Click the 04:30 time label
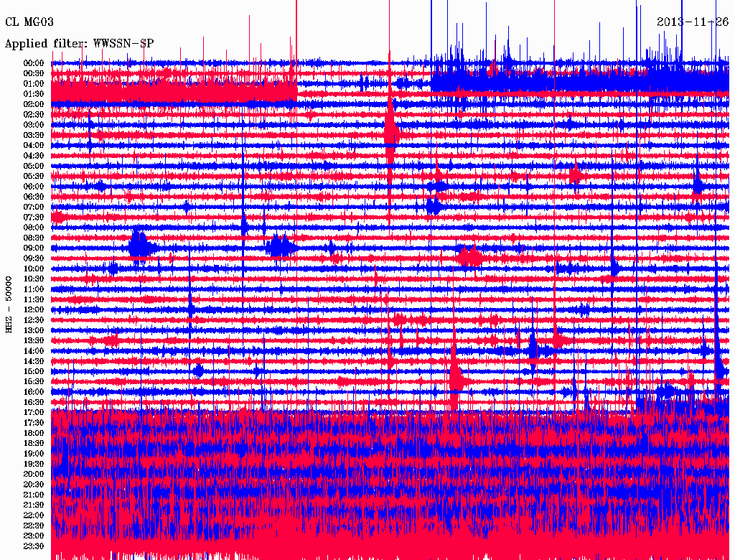 [34, 155]
